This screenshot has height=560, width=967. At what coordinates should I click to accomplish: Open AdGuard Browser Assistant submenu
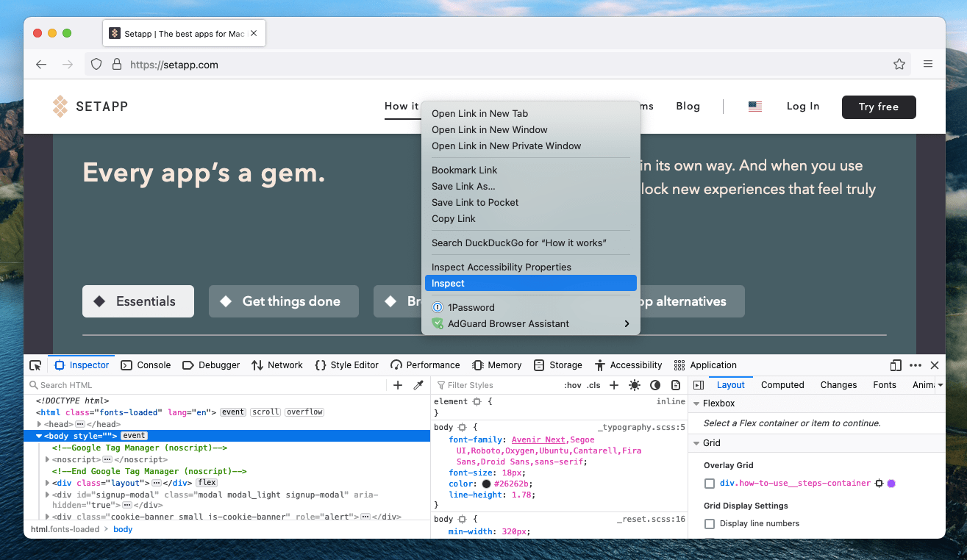tap(531, 323)
